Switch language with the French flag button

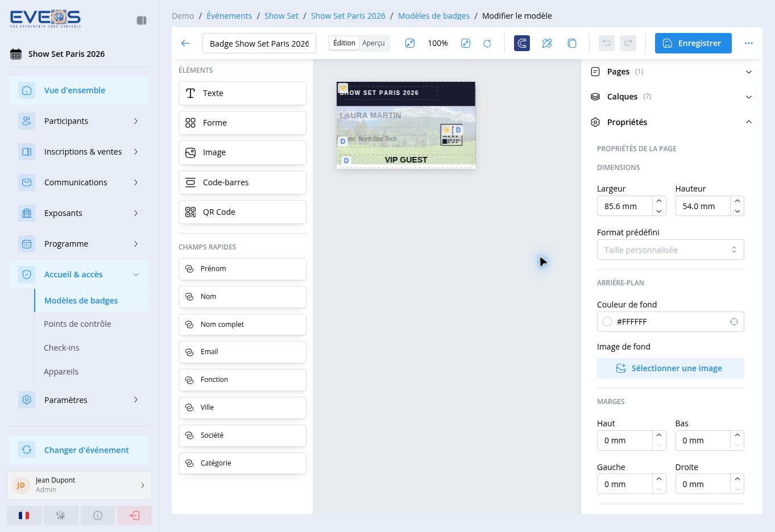pos(24,516)
